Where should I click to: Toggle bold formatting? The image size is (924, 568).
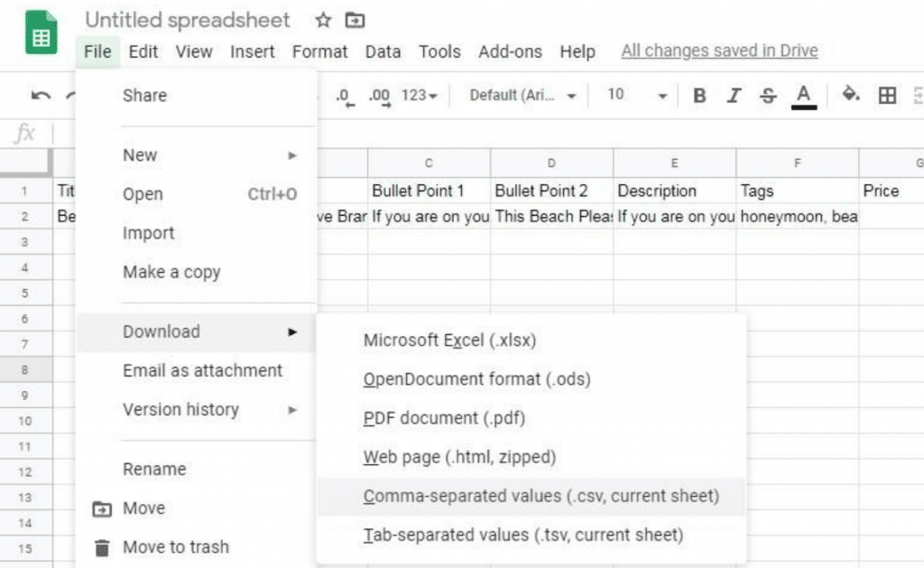click(x=699, y=96)
